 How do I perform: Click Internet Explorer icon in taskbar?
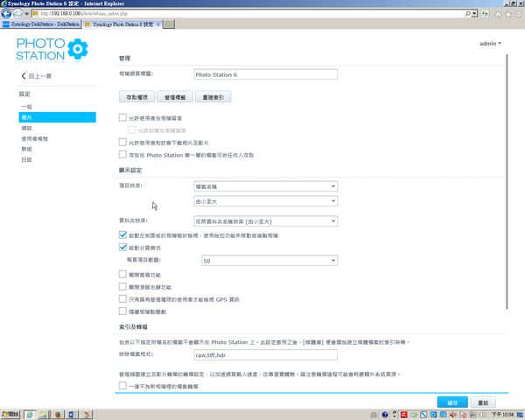tap(31, 414)
